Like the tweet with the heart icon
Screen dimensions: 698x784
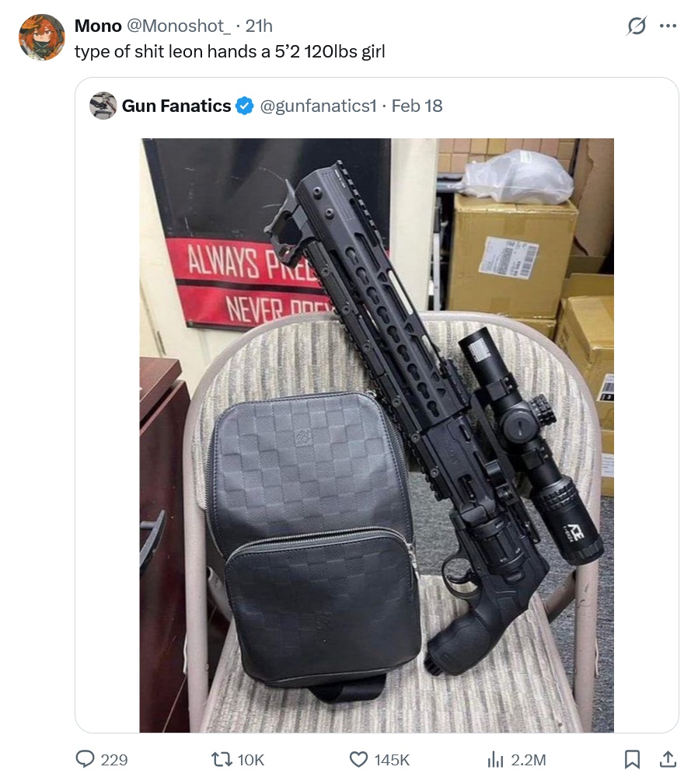358,759
